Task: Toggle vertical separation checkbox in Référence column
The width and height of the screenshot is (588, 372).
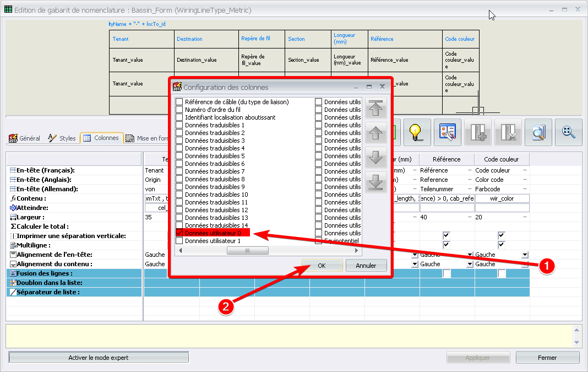Action: 447,235
